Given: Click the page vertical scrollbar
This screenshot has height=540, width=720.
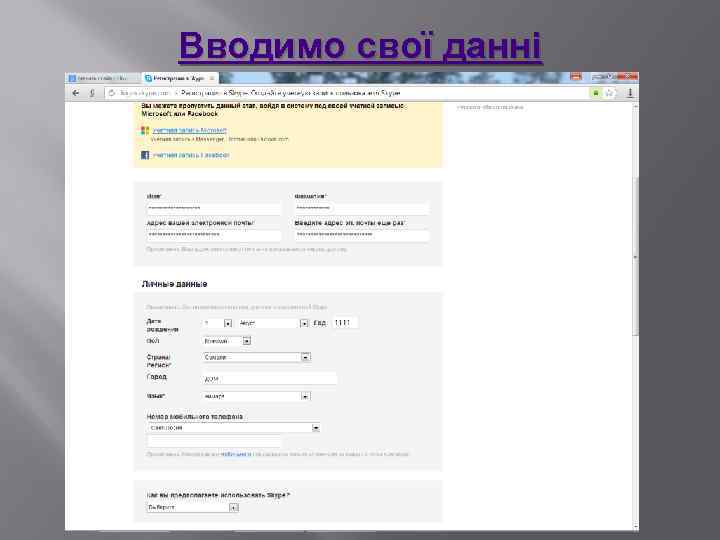Looking at the screenshot, I should click(636, 257).
